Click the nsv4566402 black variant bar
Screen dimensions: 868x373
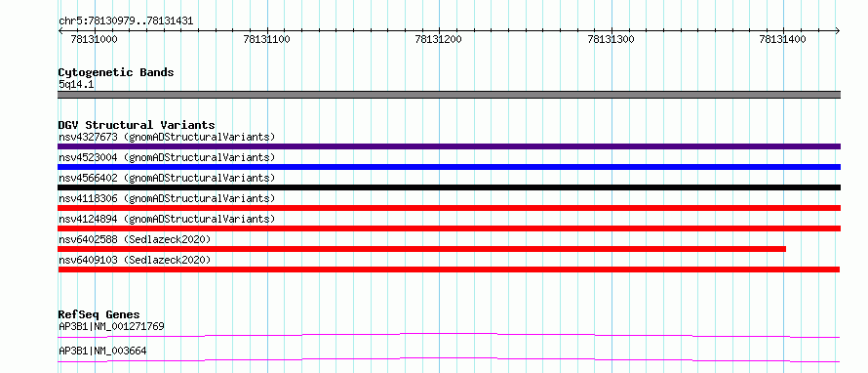449,187
